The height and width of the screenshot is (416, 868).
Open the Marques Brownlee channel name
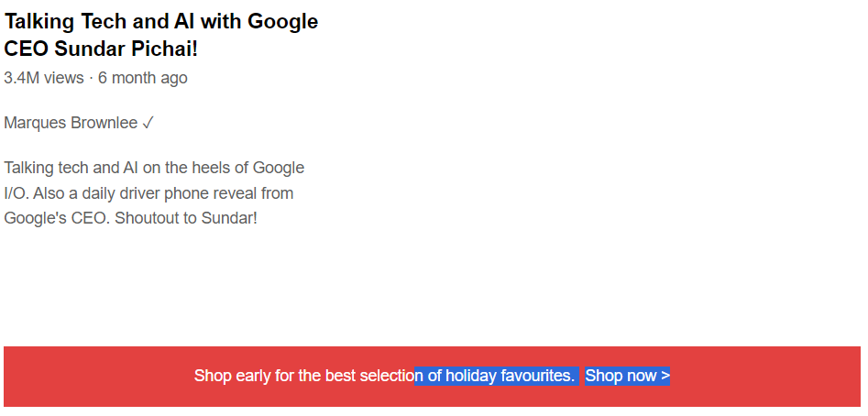point(71,123)
